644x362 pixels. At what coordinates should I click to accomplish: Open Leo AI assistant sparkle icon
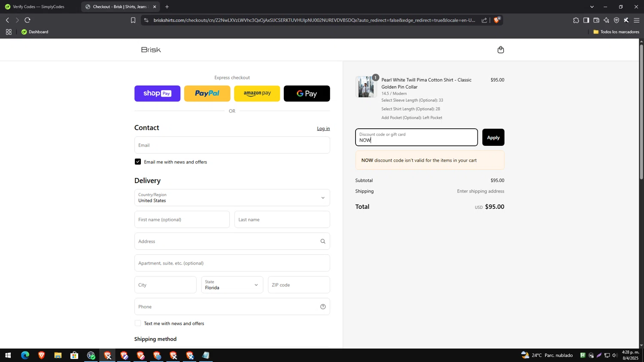pos(606,20)
